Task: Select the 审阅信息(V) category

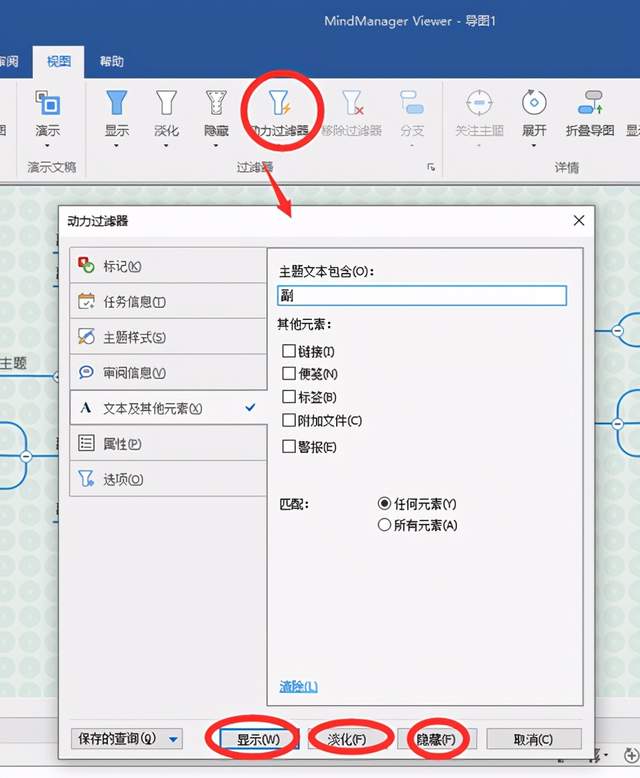Action: [168, 372]
